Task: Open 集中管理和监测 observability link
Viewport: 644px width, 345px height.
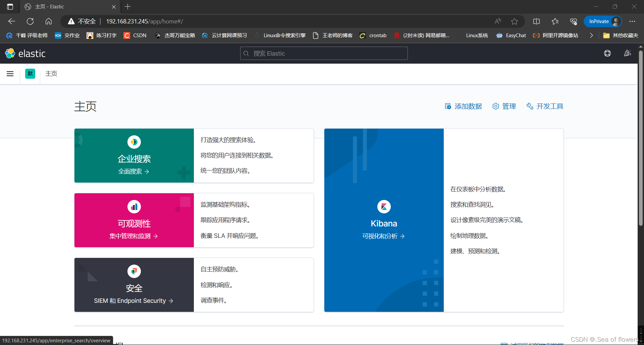Action: click(133, 236)
